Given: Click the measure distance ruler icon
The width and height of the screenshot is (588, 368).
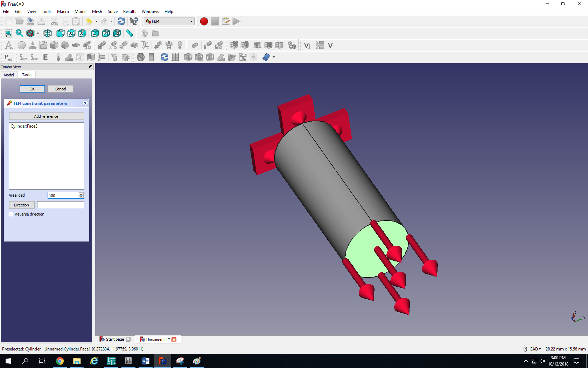Looking at the screenshot, I should click(x=129, y=33).
